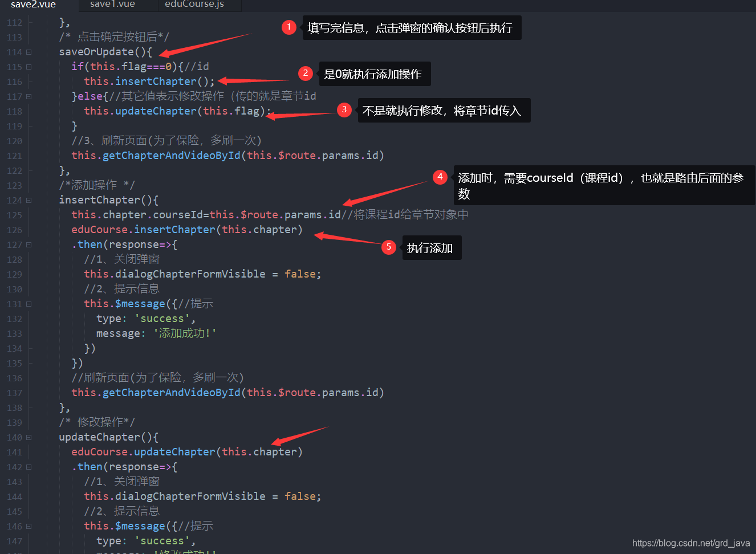Click this.updateChapter(this.flag); on line 118
This screenshot has height=554, width=756.
[177, 111]
